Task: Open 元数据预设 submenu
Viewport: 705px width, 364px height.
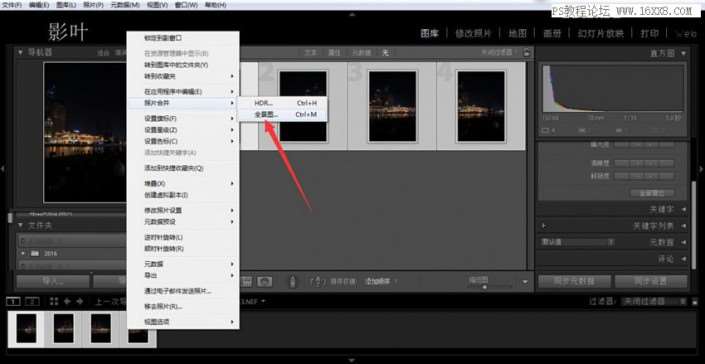Action: coord(183,222)
